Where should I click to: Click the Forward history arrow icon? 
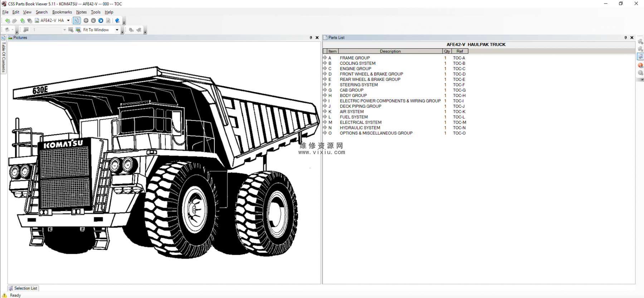15,21
